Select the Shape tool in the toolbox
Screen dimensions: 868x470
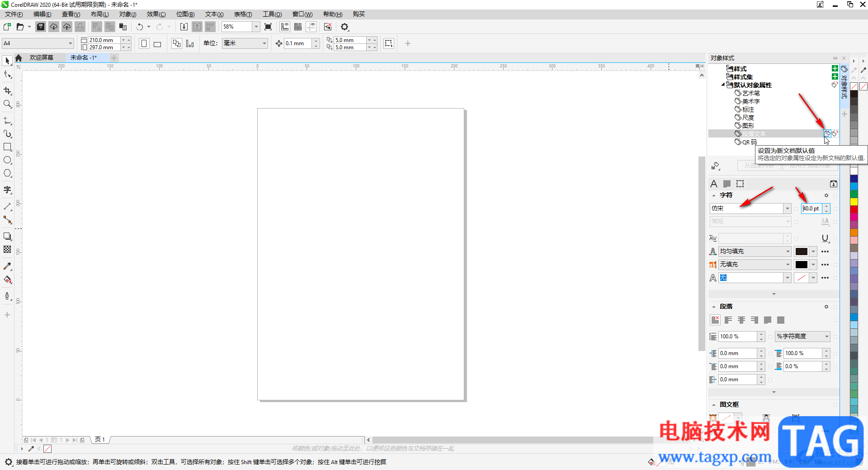[7, 75]
